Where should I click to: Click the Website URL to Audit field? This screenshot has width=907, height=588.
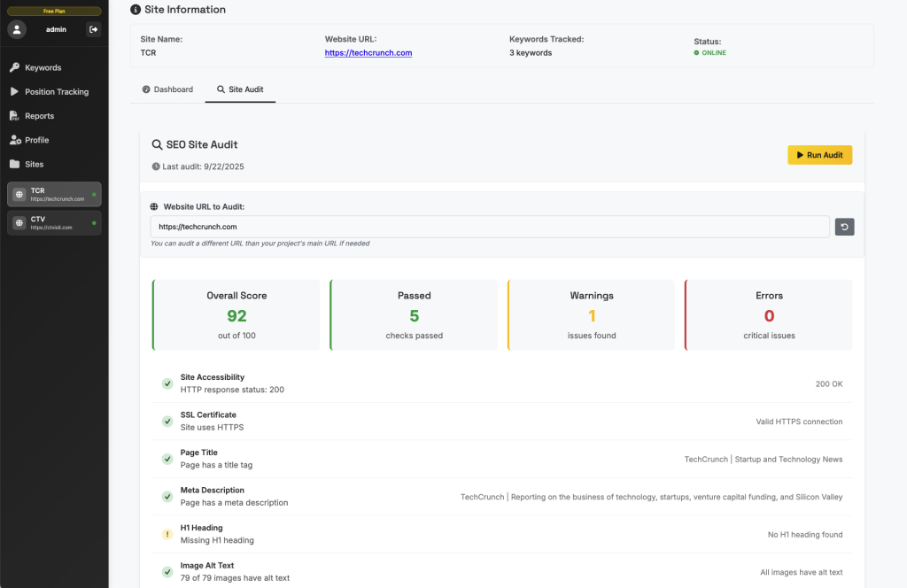tap(490, 227)
